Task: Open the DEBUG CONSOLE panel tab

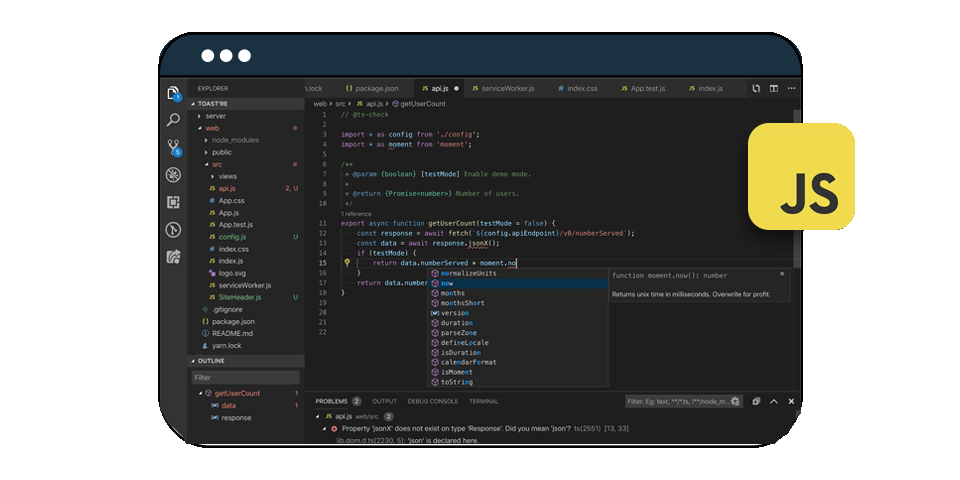Action: [x=433, y=402]
